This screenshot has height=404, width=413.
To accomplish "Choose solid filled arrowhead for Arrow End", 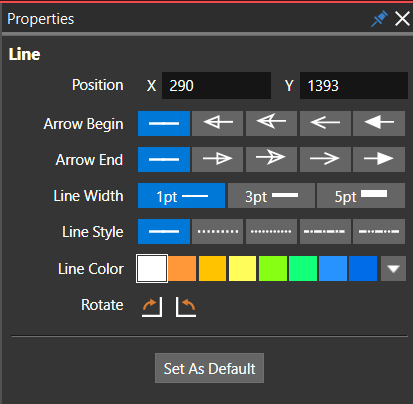I will coord(379,159).
